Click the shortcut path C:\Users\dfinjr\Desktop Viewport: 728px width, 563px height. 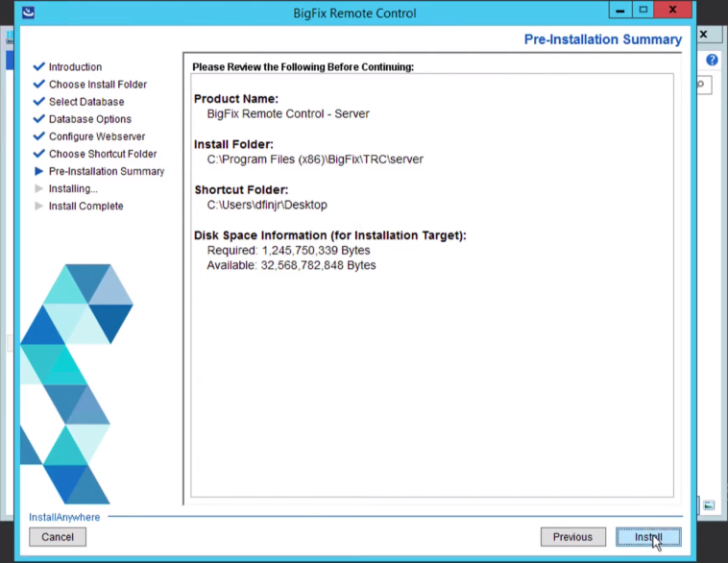coord(267,205)
